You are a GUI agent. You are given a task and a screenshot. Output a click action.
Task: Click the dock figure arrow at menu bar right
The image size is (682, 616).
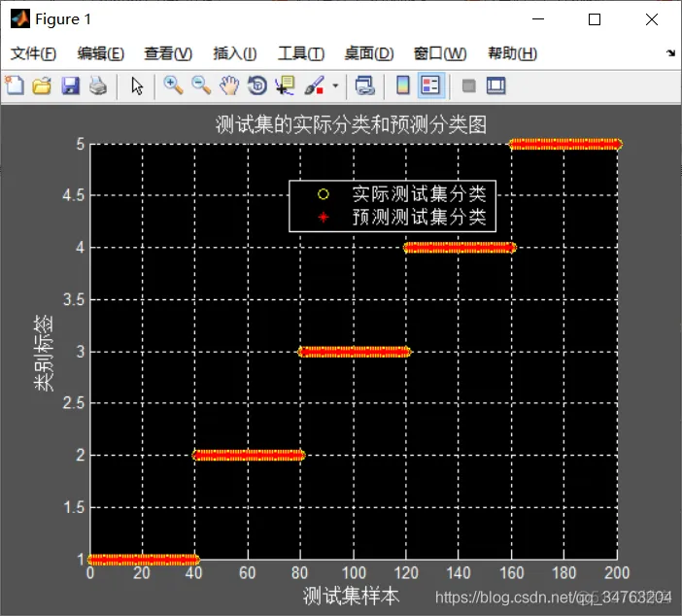(670, 53)
